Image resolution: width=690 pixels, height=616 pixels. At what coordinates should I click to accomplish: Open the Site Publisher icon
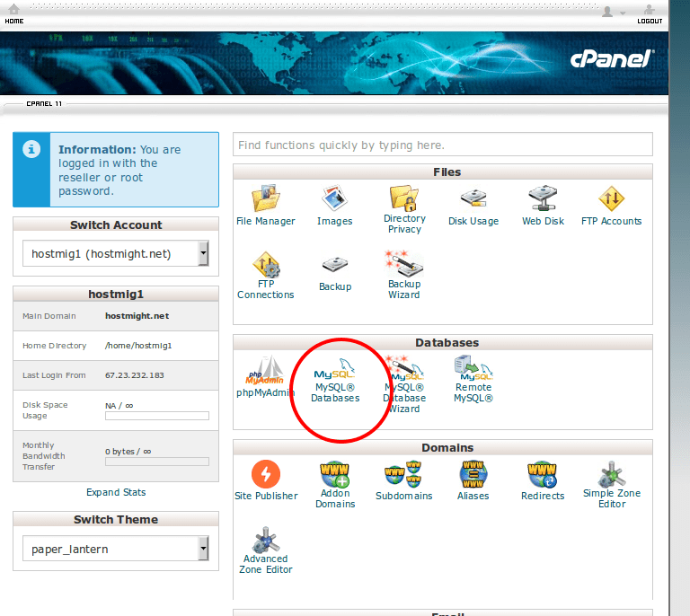(266, 474)
